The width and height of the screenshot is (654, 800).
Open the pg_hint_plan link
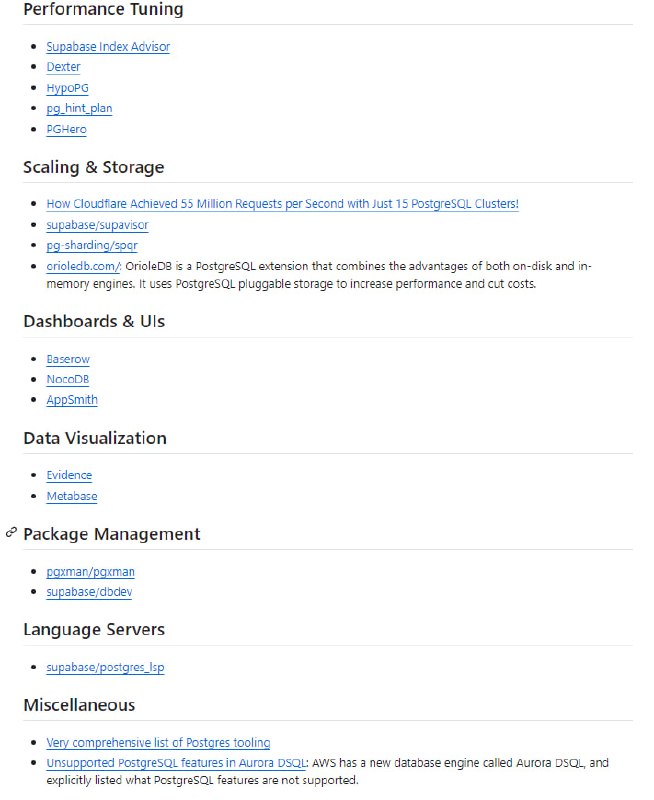[79, 108]
